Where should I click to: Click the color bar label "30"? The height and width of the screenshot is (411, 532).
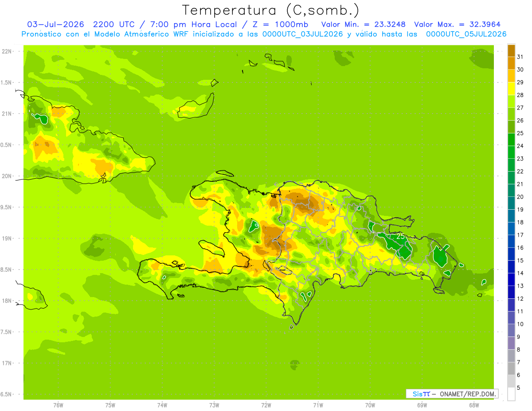point(520,70)
